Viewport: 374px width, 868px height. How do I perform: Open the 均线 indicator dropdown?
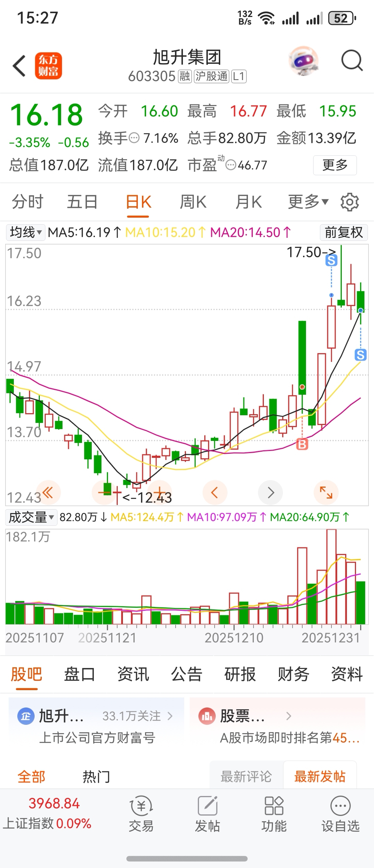coord(25,232)
